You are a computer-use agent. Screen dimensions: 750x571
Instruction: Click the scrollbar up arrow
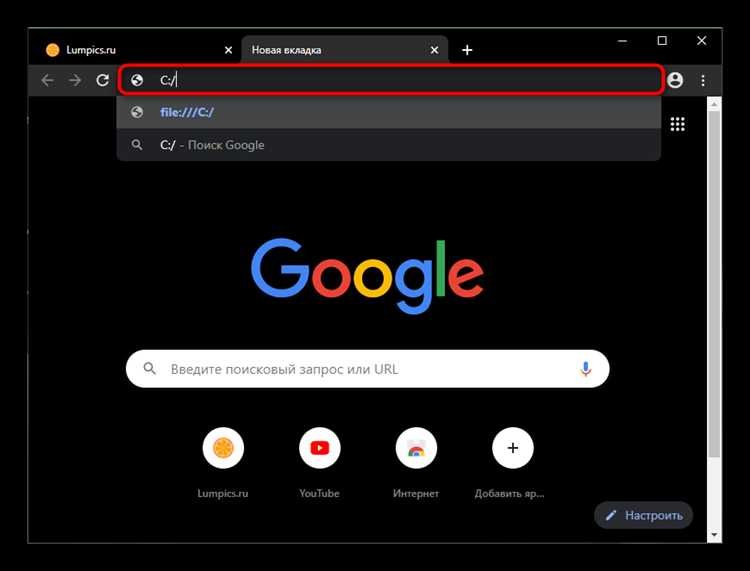(714, 104)
